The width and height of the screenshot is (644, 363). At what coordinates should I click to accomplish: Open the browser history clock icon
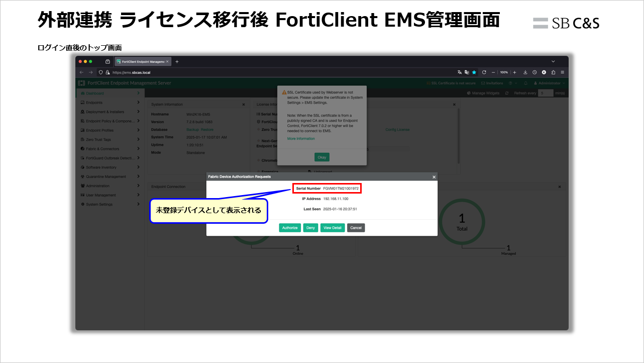click(534, 72)
